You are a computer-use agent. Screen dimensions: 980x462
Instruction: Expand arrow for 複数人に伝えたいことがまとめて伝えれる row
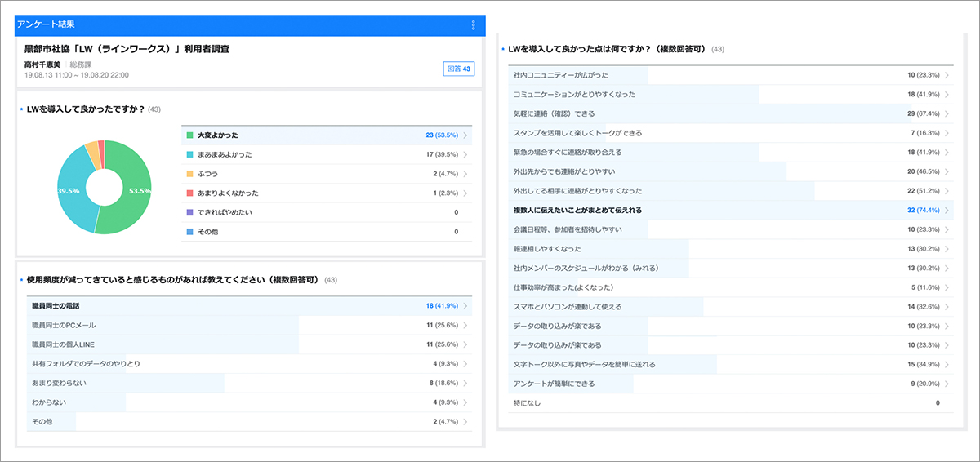click(x=946, y=210)
